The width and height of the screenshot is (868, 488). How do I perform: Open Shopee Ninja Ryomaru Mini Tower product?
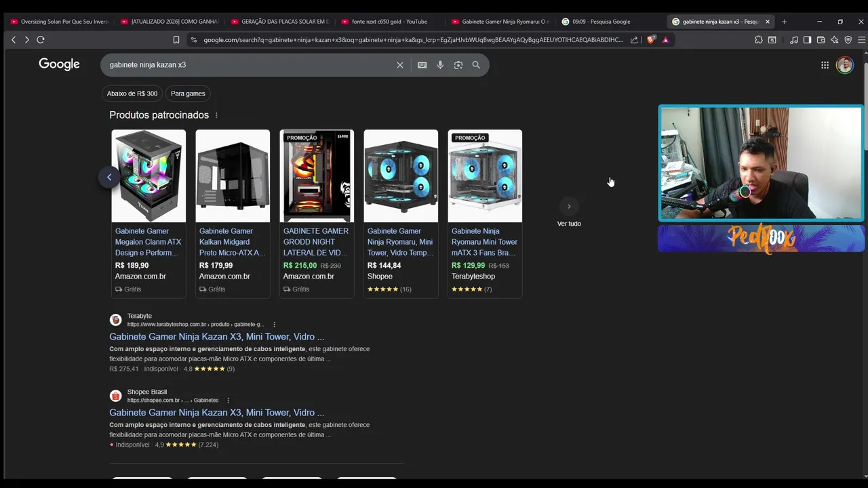click(401, 242)
